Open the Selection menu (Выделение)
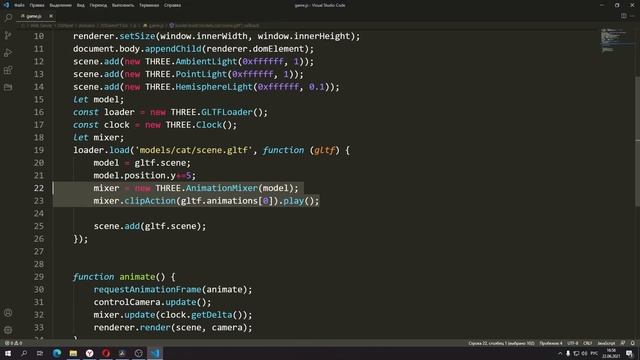 60,5
